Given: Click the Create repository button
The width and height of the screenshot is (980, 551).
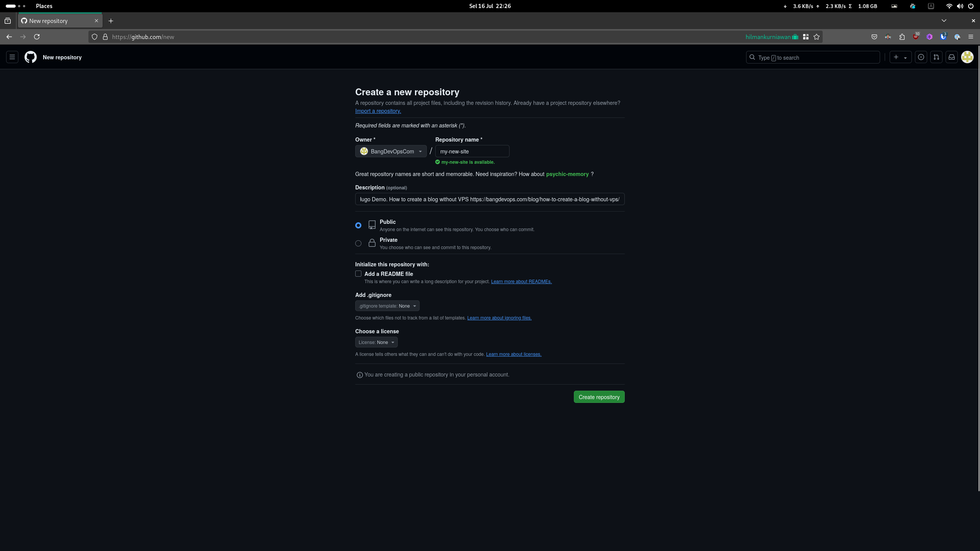Looking at the screenshot, I should click(x=599, y=397).
